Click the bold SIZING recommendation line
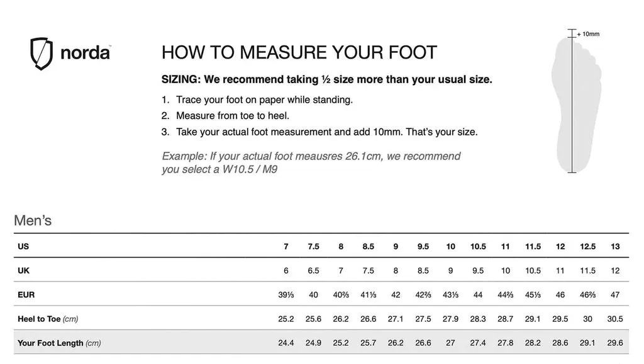Viewport: 644px width, 364px height. [327, 80]
